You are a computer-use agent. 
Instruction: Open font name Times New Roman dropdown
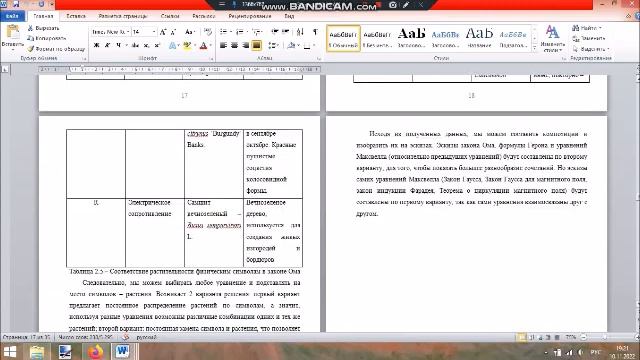point(128,32)
